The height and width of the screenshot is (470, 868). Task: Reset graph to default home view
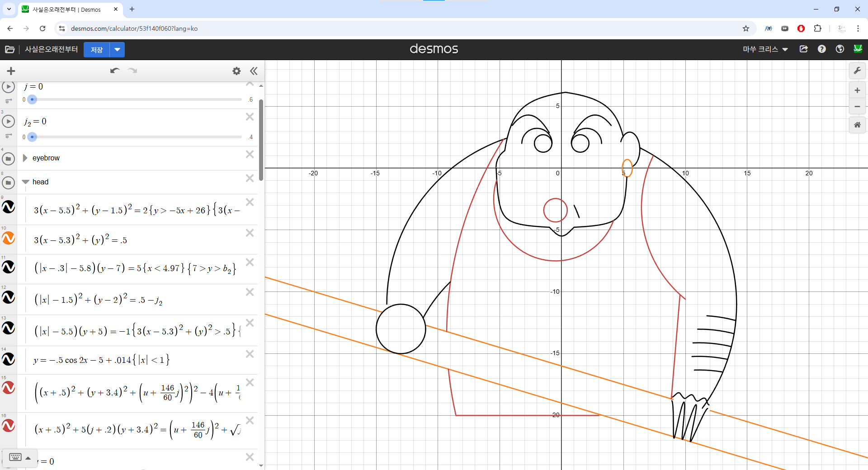coord(857,125)
